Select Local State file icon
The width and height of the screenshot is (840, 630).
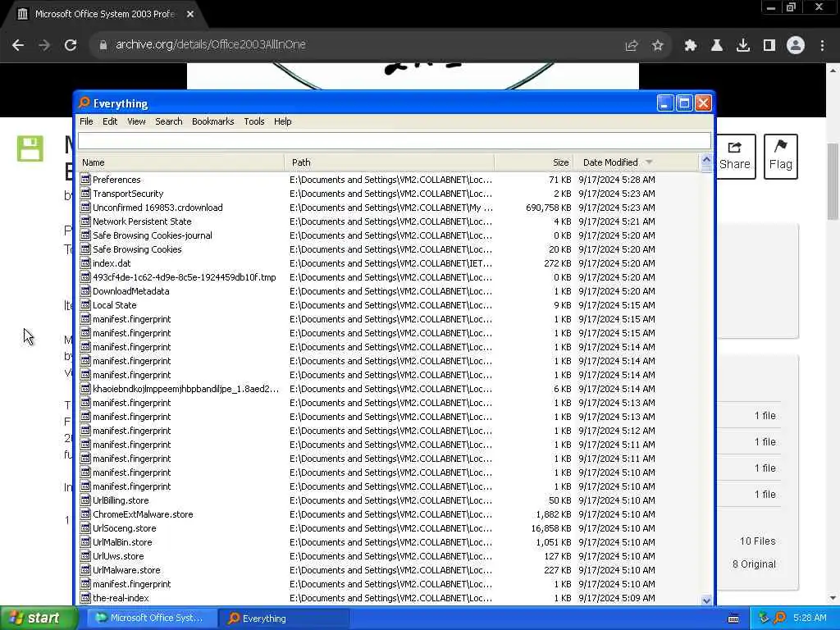[x=85, y=305]
